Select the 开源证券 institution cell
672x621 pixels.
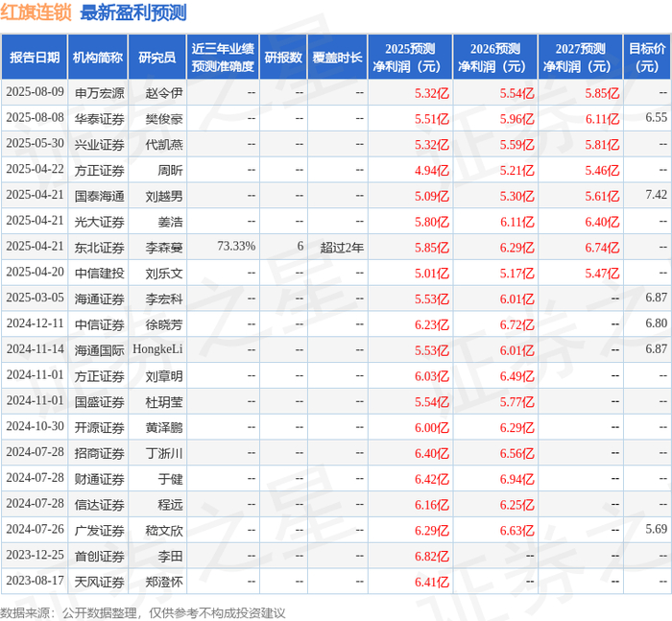100,427
